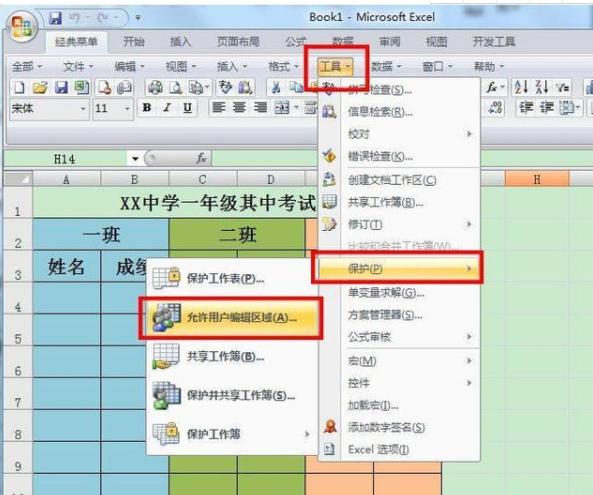Center text alignment icon

[x=239, y=108]
